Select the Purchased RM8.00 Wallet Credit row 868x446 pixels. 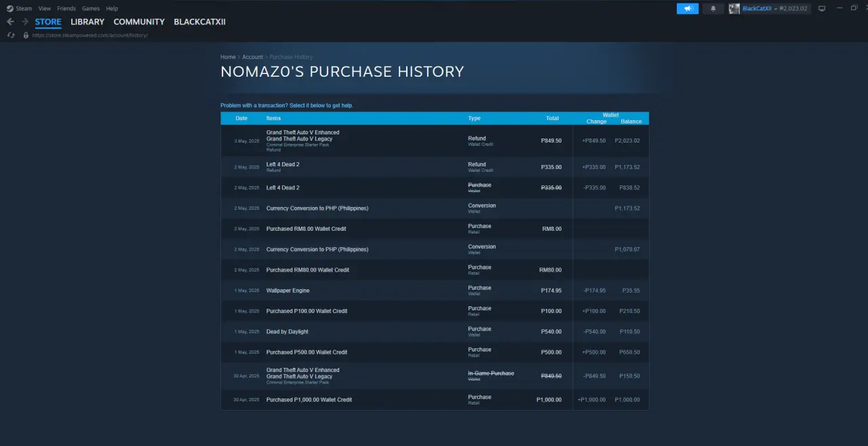(x=435, y=229)
